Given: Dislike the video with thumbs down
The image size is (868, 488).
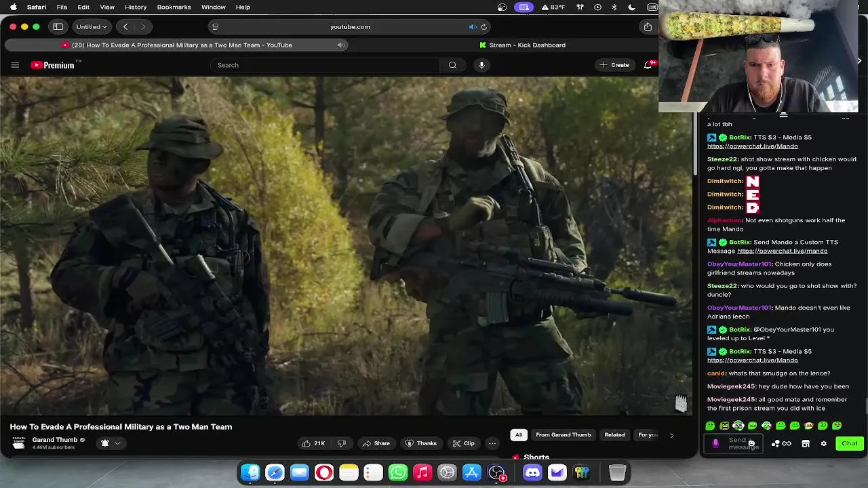Looking at the screenshot, I should [342, 443].
